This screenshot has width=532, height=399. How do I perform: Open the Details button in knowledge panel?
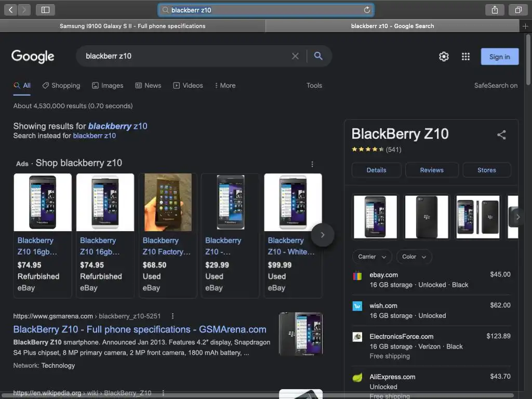[x=376, y=170]
